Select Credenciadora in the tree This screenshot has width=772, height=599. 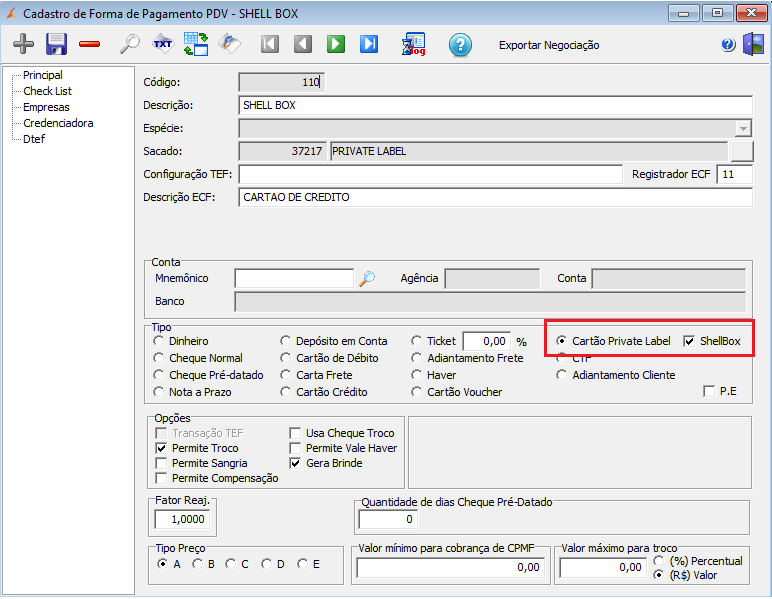[x=58, y=123]
